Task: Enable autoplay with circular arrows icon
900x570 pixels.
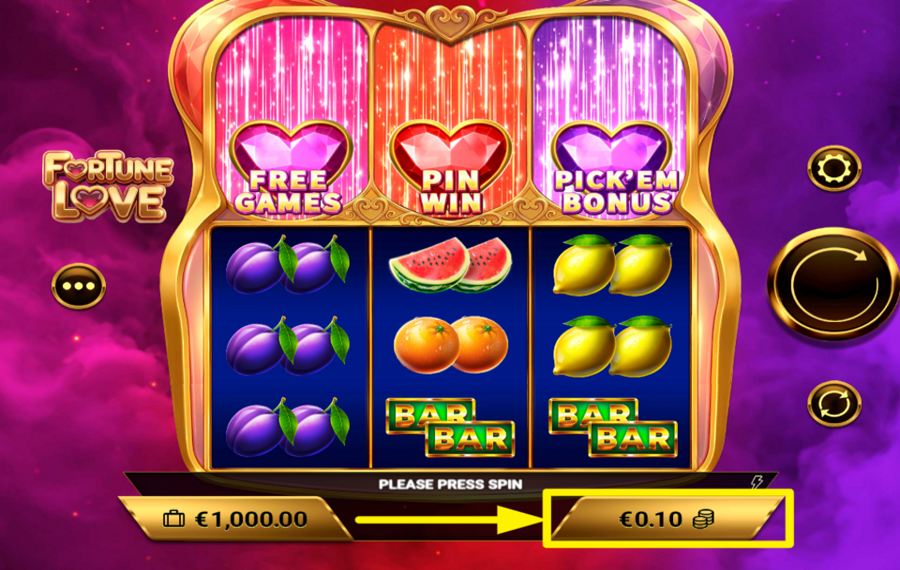Action: (834, 404)
